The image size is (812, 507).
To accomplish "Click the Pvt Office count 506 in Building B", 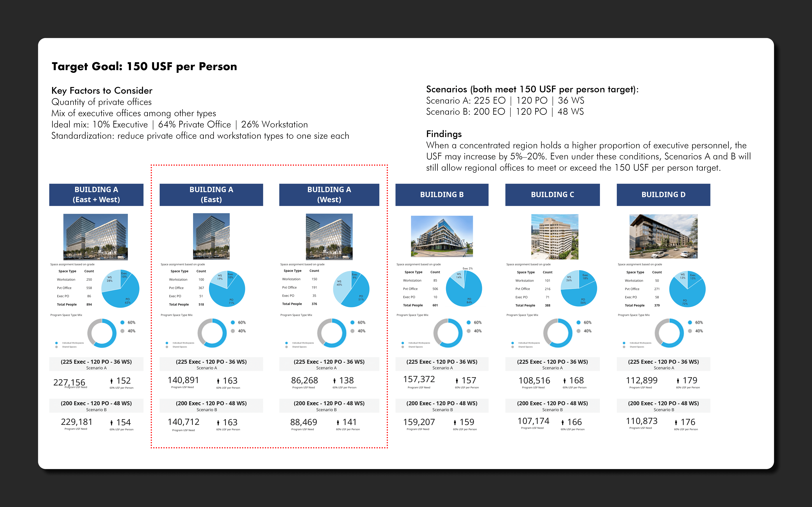I will pos(435,289).
